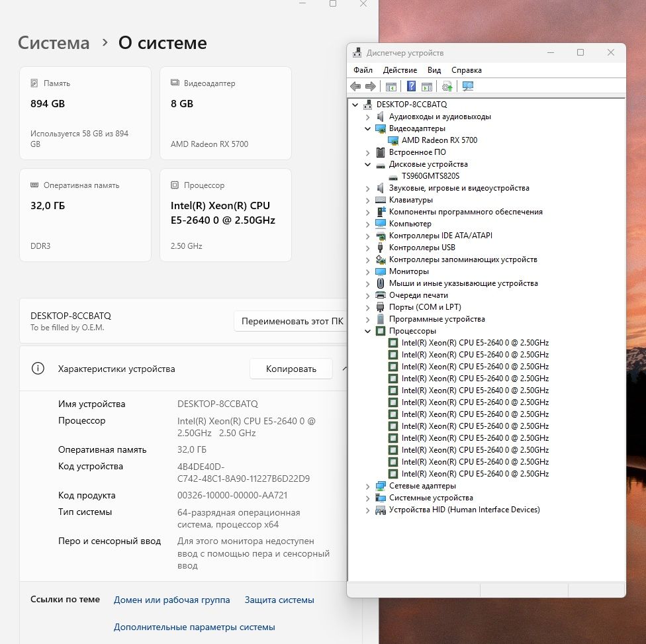The width and height of the screenshot is (646, 644).
Task: Click the Копировать button
Action: point(291,369)
